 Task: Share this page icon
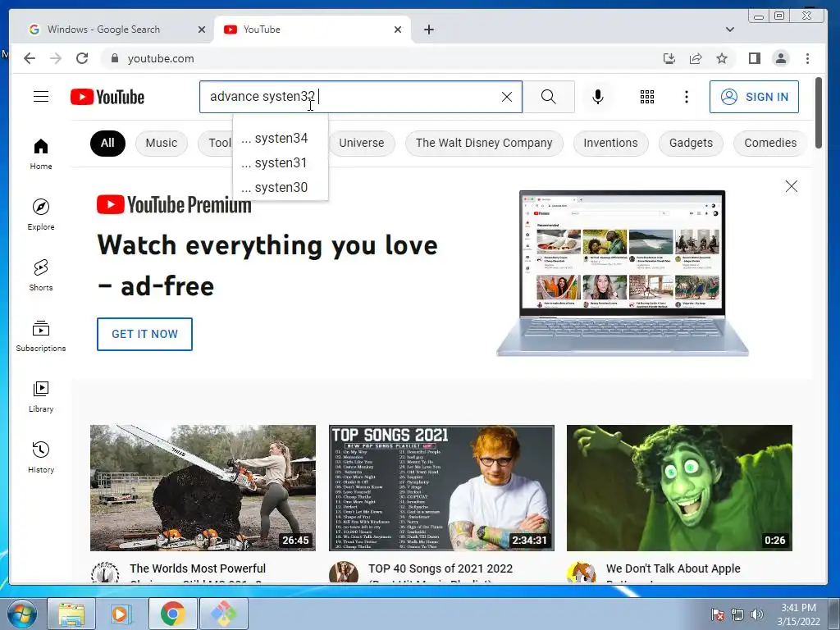[x=696, y=58]
